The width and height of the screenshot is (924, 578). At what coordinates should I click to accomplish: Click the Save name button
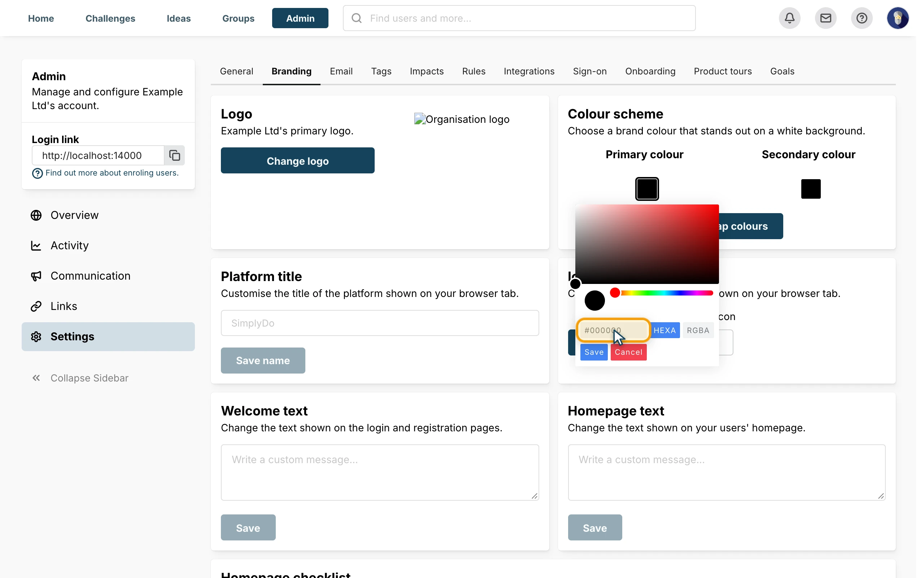coord(263,361)
